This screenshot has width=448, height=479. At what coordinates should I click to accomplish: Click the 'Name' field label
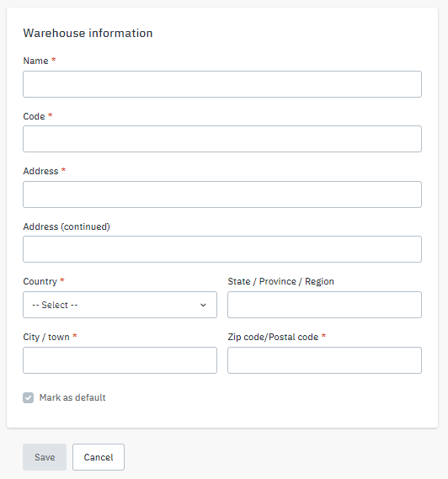coord(35,61)
